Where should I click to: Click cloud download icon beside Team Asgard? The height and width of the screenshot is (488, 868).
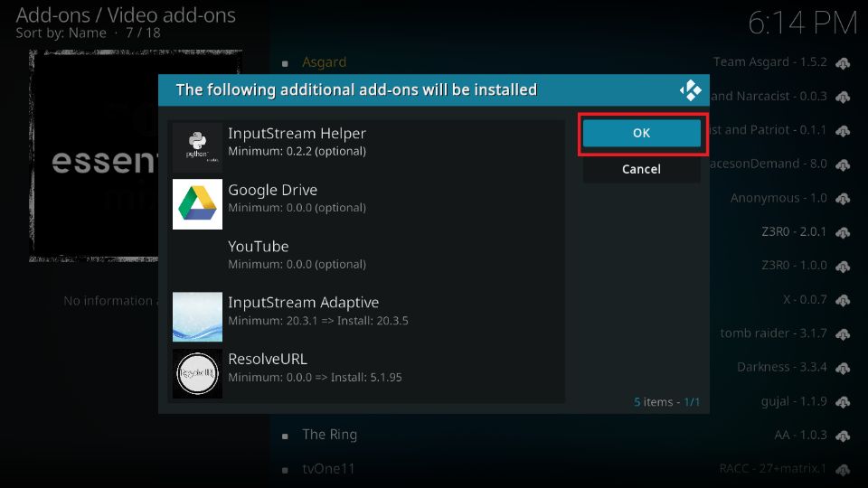[x=843, y=63]
